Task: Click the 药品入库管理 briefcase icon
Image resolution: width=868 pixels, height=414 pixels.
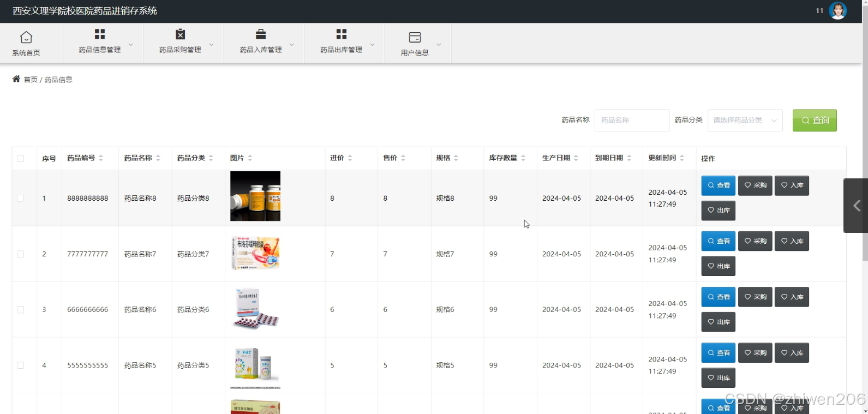Action: point(261,34)
